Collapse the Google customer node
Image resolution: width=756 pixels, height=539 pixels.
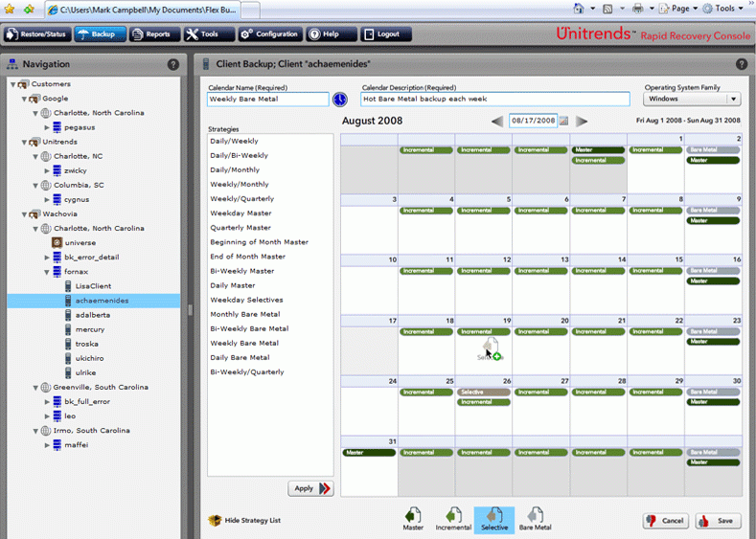tap(24, 99)
